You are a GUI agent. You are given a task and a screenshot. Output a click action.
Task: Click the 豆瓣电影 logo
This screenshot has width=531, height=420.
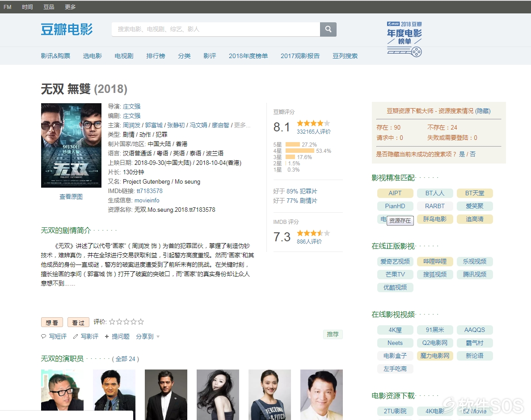pyautogui.click(x=67, y=29)
